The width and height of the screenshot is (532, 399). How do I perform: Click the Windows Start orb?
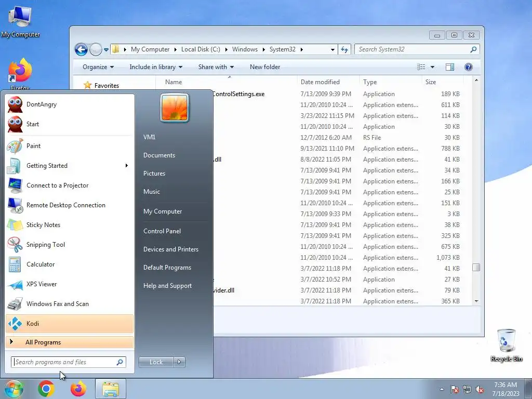tap(14, 389)
